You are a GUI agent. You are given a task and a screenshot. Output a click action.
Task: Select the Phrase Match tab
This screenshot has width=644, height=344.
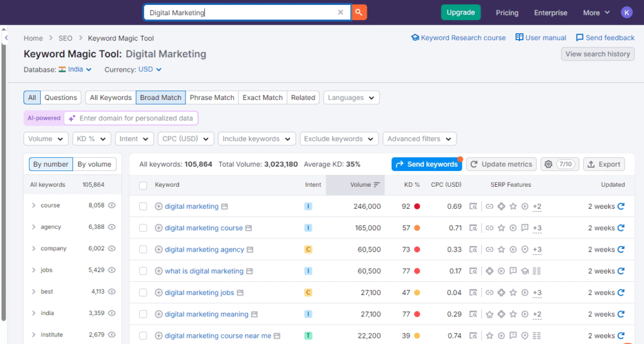pos(212,97)
